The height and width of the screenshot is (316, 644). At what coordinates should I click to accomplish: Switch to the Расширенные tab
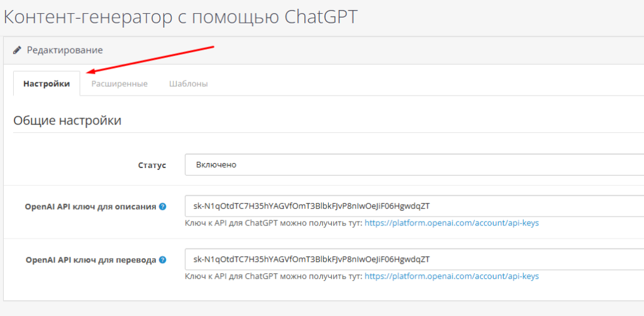[x=119, y=84]
